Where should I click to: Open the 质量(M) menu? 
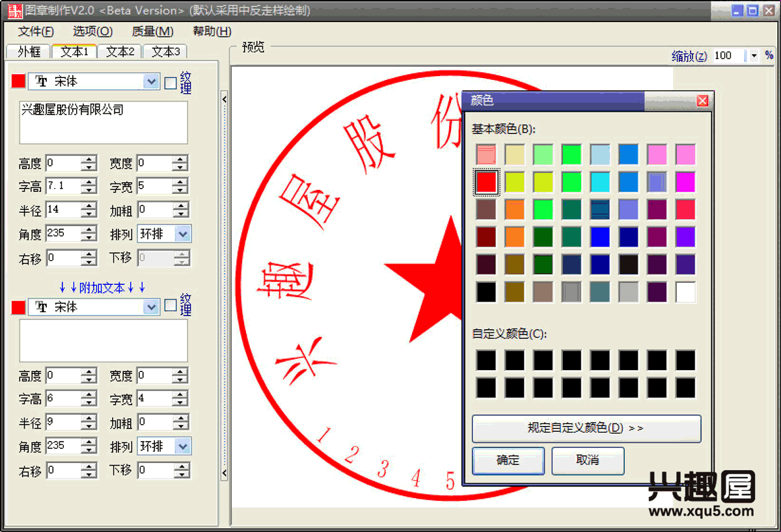coord(152,31)
